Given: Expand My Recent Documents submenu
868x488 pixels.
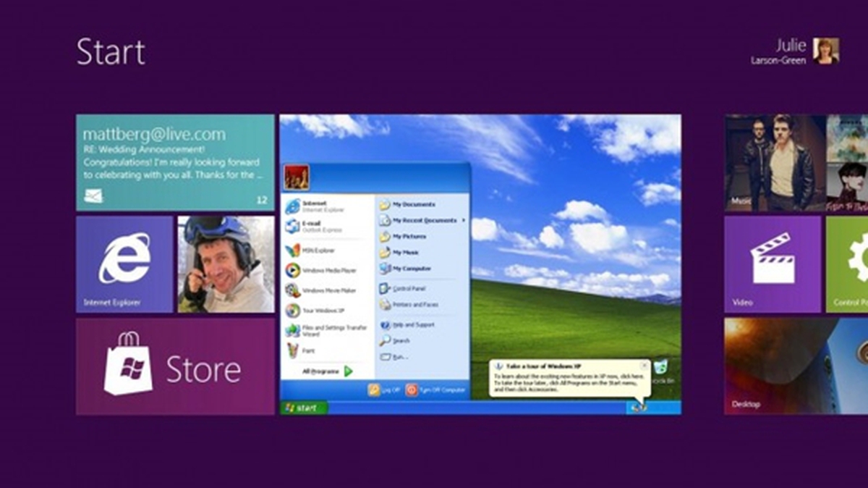Looking at the screenshot, I should (422, 220).
